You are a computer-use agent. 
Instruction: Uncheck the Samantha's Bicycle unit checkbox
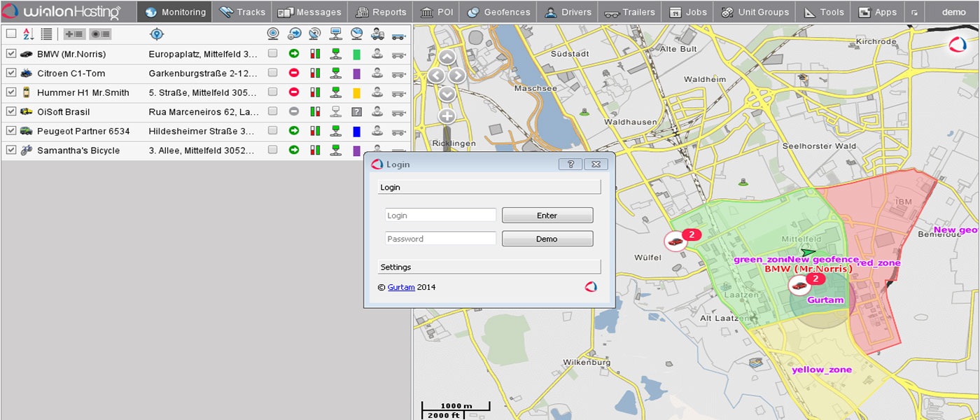click(x=11, y=150)
